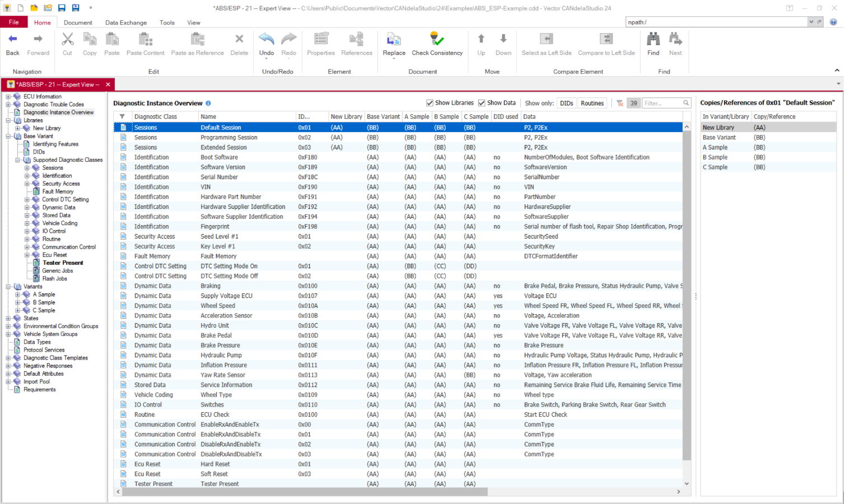Collapse the Libraries tree node

point(8,120)
